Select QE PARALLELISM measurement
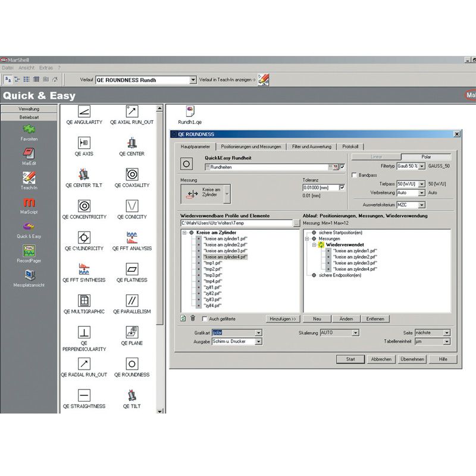476x476 pixels. pyautogui.click(x=131, y=301)
